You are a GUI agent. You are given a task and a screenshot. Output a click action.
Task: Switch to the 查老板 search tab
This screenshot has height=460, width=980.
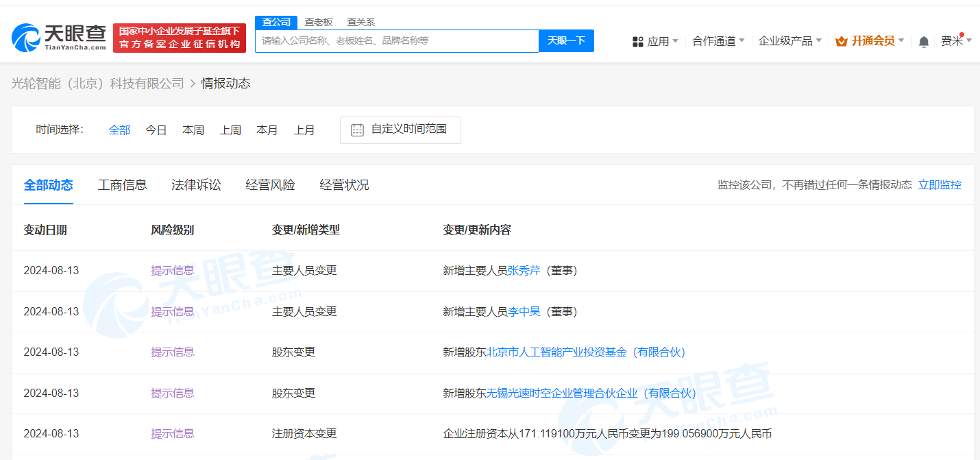317,21
